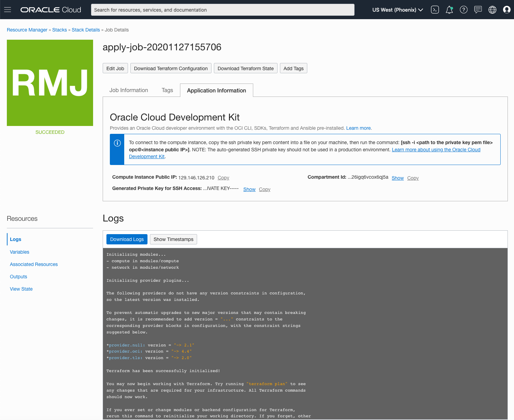514x420 pixels.
Task: Toggle Show Timestamps for the logs
Action: pos(174,239)
